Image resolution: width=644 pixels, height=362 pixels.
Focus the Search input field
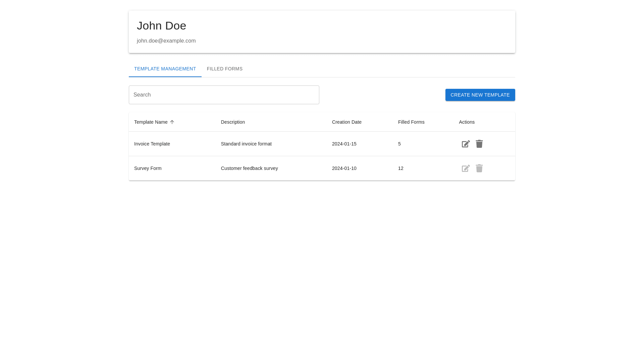(x=224, y=95)
